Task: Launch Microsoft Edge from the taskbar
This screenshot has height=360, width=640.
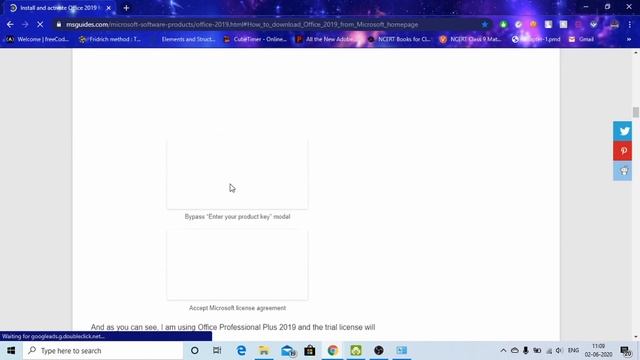Action: tap(241, 351)
